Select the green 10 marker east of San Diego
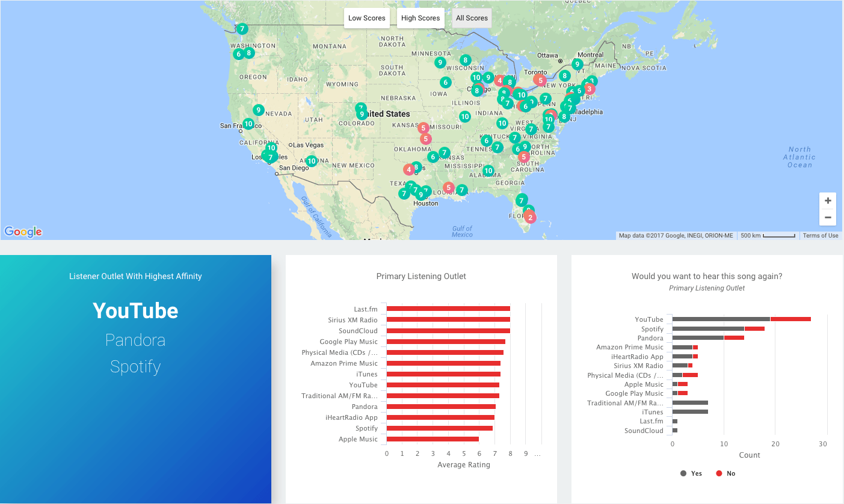Viewport: 844px width, 504px height. [311, 161]
